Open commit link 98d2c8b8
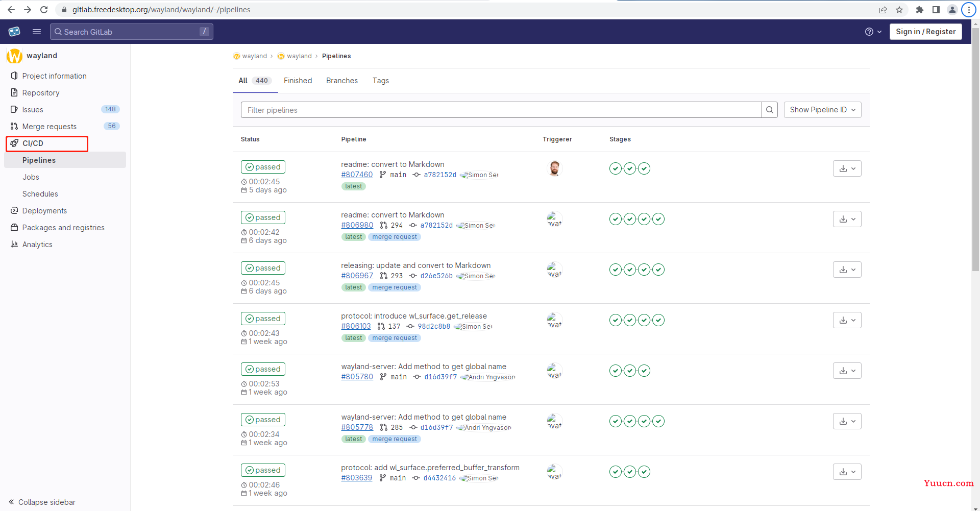Image resolution: width=980 pixels, height=511 pixels. pyautogui.click(x=434, y=326)
